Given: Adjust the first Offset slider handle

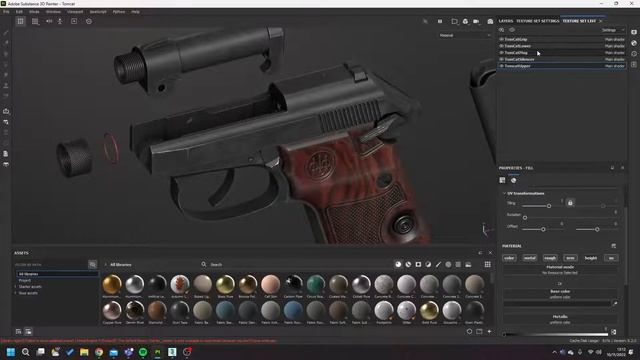Looking at the screenshot, I should tap(543, 229).
